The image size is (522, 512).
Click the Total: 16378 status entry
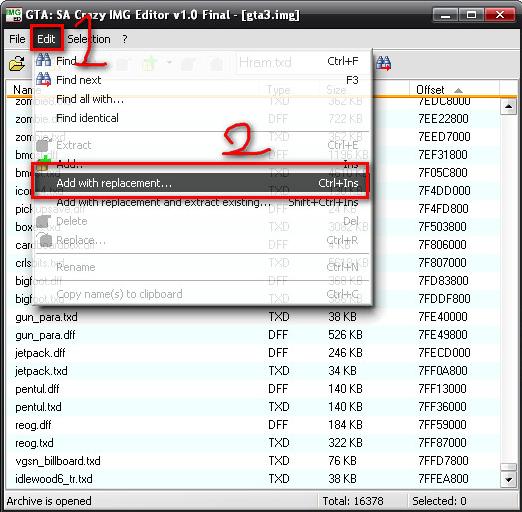click(x=353, y=501)
